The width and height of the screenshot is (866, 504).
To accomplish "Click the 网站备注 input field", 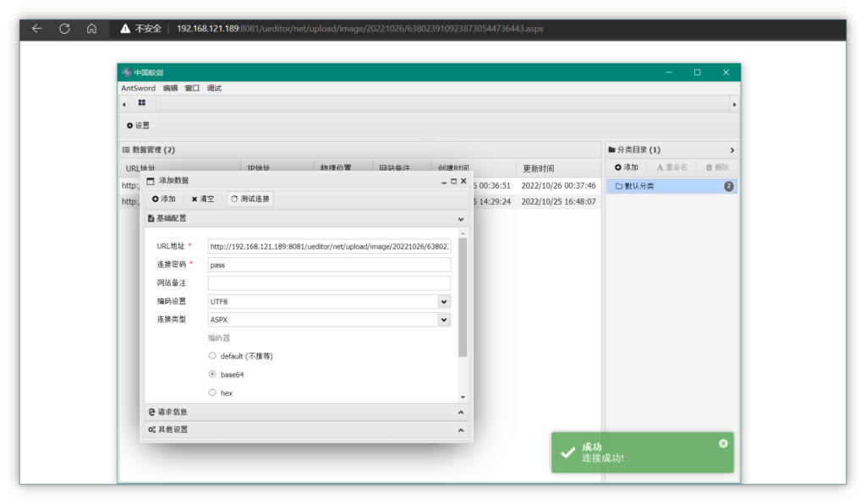I will (x=329, y=283).
